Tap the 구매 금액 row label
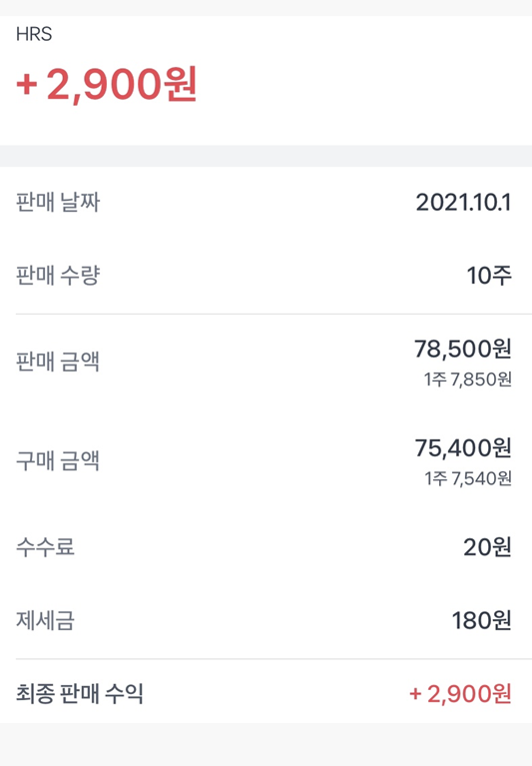 point(58,460)
